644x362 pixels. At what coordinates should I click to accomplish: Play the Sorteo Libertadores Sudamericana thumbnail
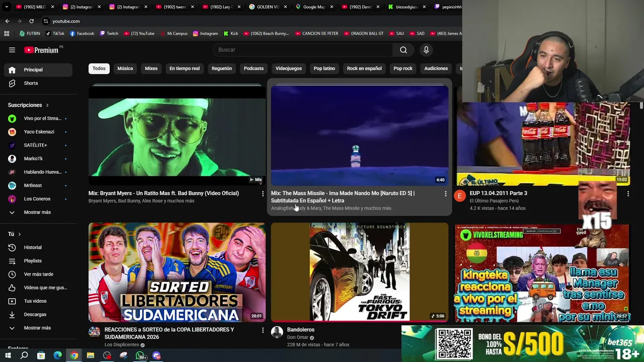coord(177,272)
